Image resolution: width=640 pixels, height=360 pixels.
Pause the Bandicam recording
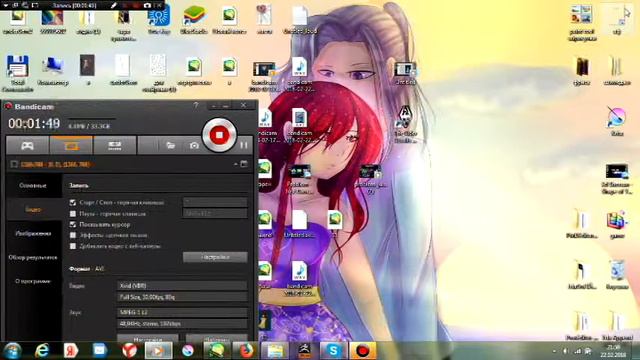coord(244,145)
